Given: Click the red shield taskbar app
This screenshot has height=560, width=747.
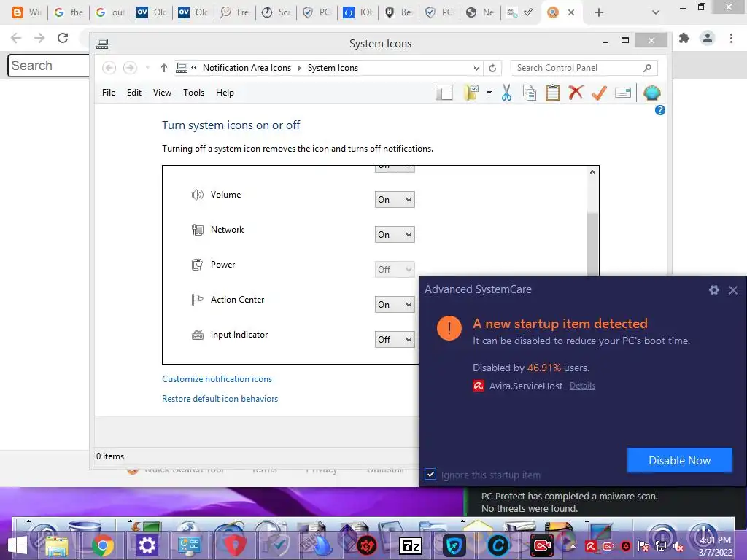Looking at the screenshot, I should (x=235, y=545).
